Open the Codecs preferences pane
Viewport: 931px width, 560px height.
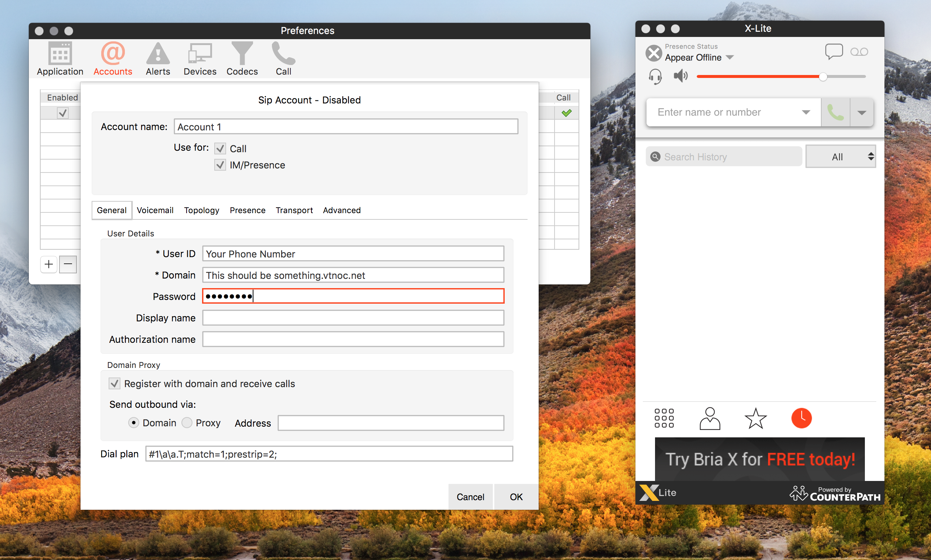pos(242,59)
